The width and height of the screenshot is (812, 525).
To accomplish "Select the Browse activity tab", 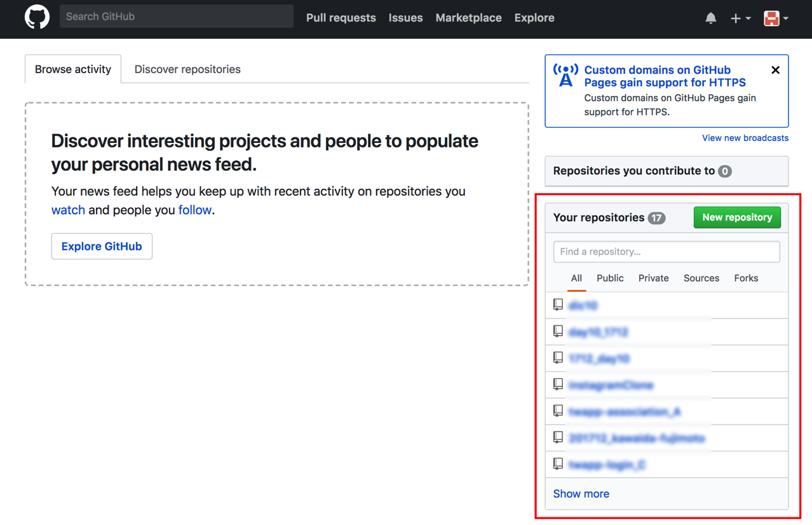I will coord(73,69).
